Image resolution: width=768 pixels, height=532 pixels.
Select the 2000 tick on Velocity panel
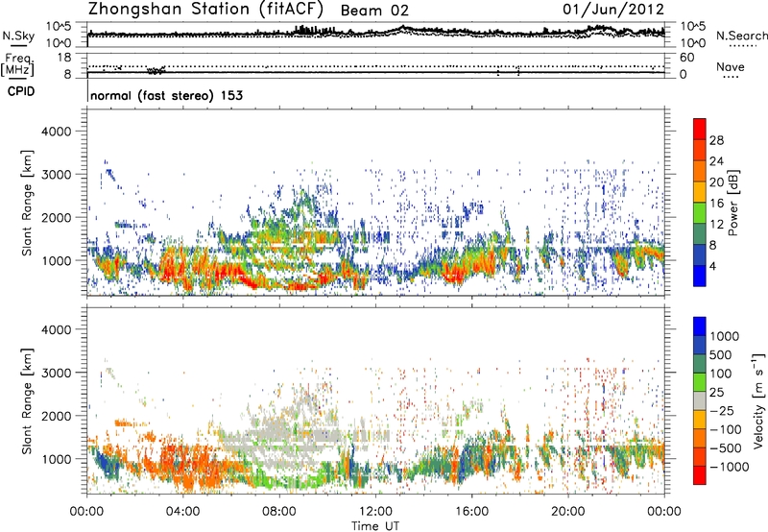pyautogui.click(x=56, y=416)
